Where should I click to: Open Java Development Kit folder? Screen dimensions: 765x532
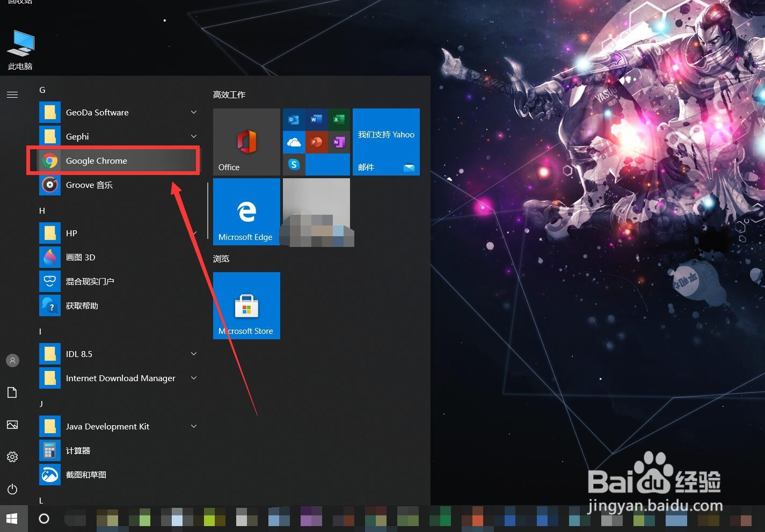point(118,426)
